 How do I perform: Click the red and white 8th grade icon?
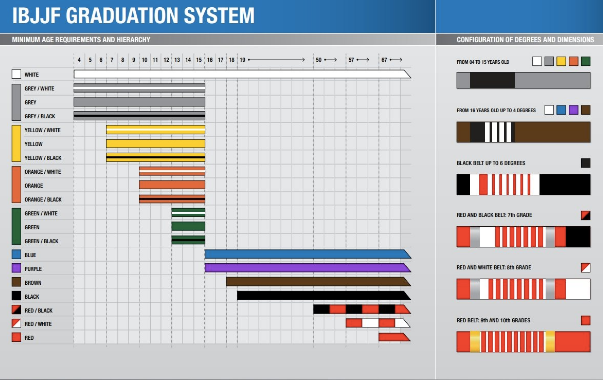click(x=585, y=268)
